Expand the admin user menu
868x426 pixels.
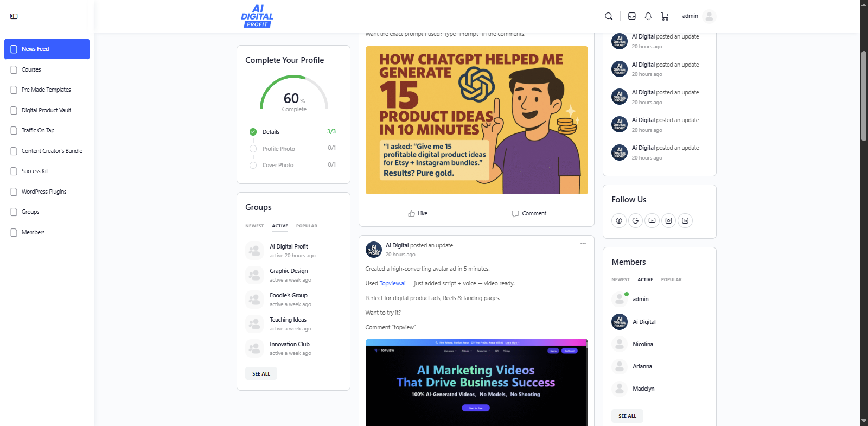[699, 16]
